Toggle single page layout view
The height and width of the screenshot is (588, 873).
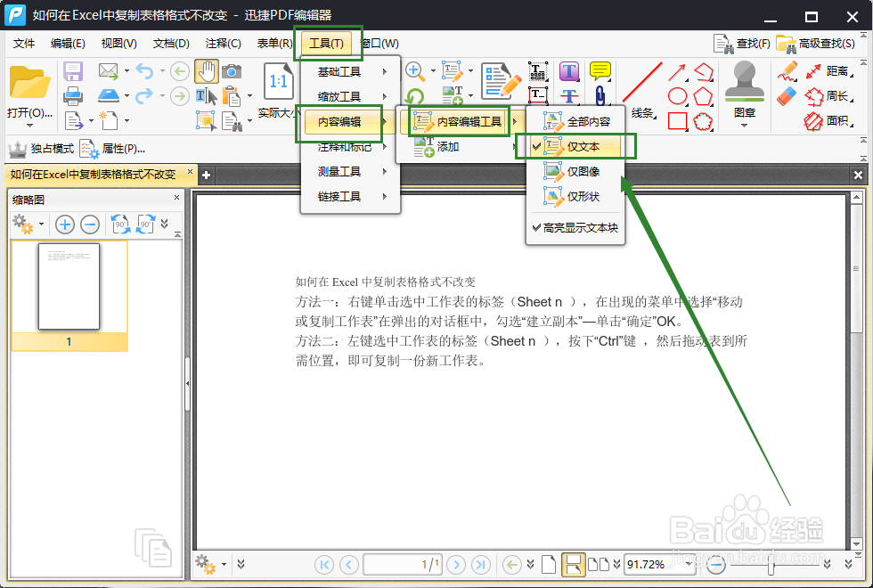[549, 565]
